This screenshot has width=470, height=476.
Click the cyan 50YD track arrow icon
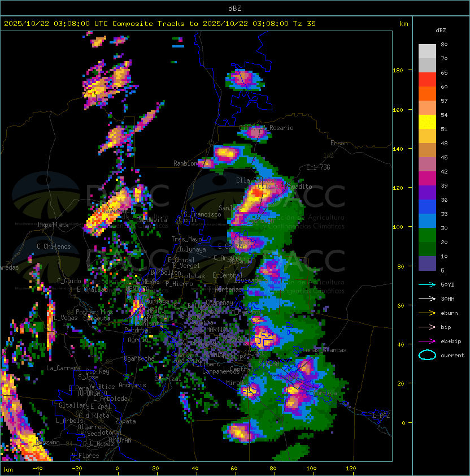(427, 284)
